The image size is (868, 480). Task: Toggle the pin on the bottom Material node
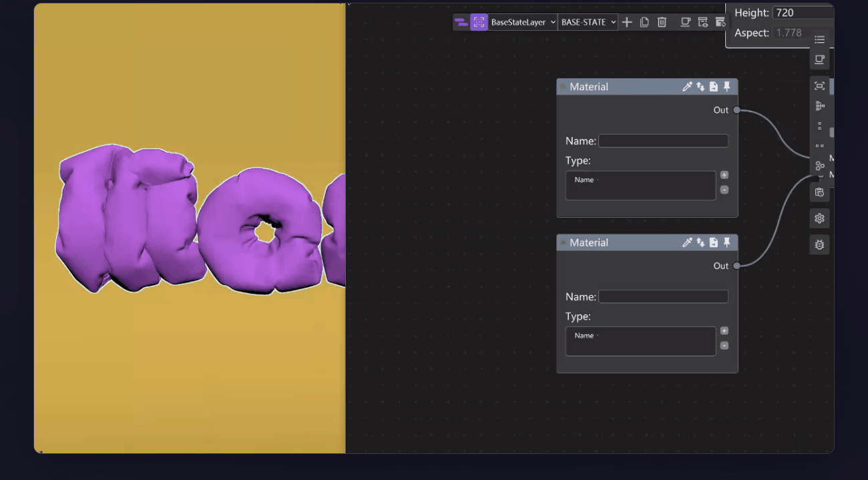(727, 242)
